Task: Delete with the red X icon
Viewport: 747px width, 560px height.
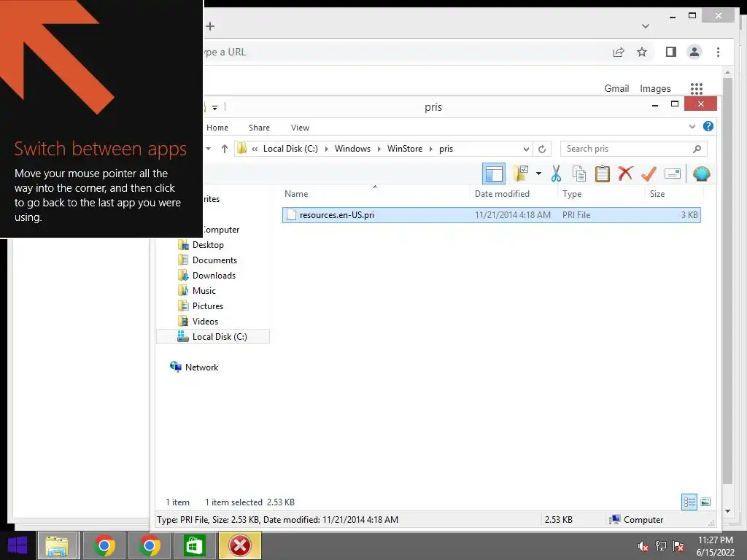Action: pyautogui.click(x=625, y=174)
